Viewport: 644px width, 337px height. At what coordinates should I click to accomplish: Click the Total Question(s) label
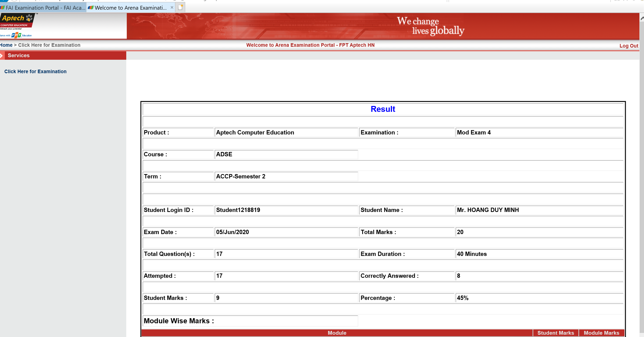coord(169,254)
